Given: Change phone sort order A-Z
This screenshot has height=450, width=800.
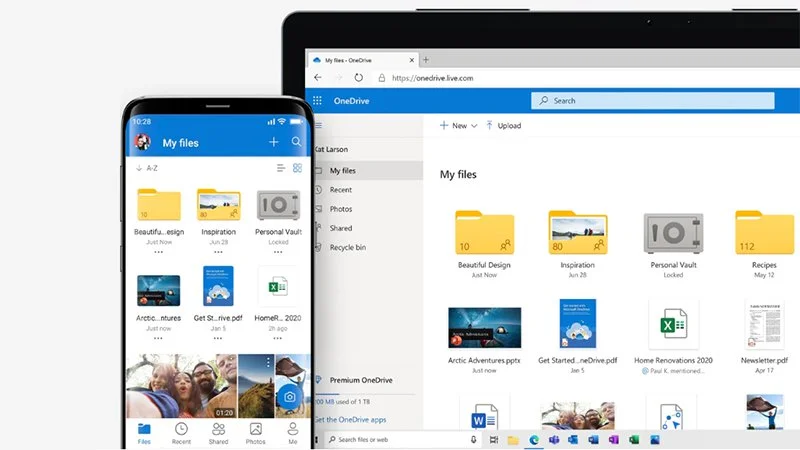Looking at the screenshot, I should (147, 168).
